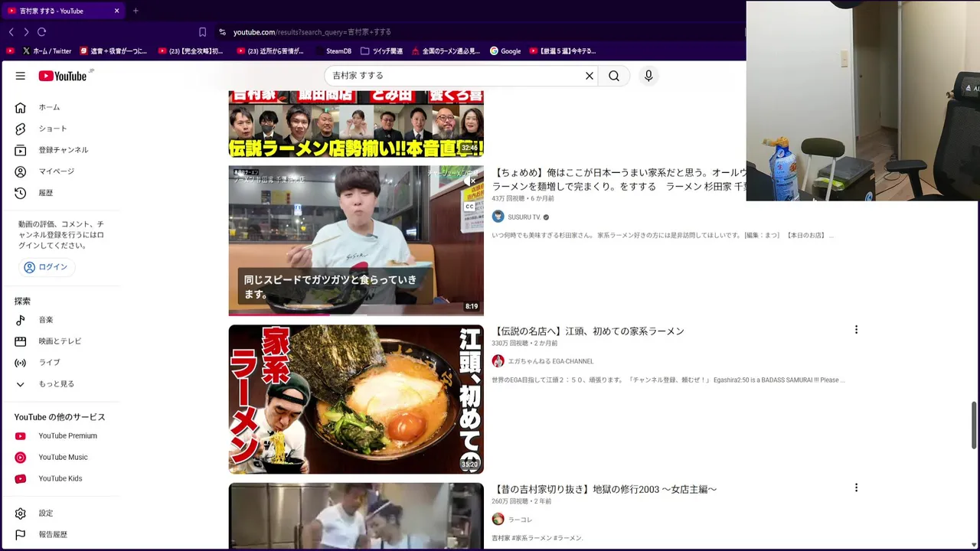Open 履歴 in the sidebar
This screenshot has height=551, width=980.
(60, 193)
